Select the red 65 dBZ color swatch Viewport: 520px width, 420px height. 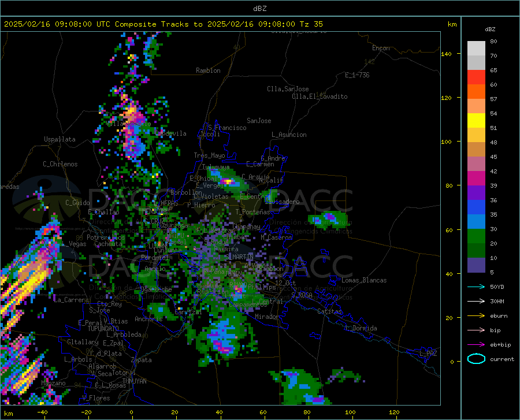pyautogui.click(x=476, y=77)
